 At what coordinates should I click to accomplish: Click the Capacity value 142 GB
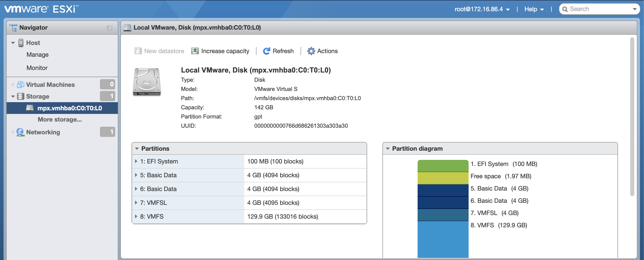tap(264, 107)
